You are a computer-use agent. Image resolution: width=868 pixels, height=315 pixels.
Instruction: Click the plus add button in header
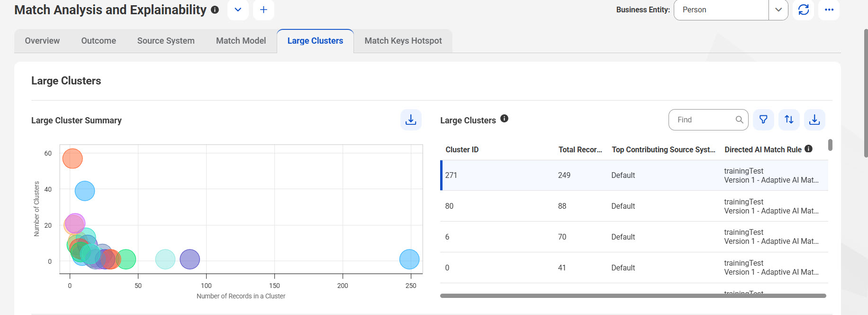click(x=263, y=9)
